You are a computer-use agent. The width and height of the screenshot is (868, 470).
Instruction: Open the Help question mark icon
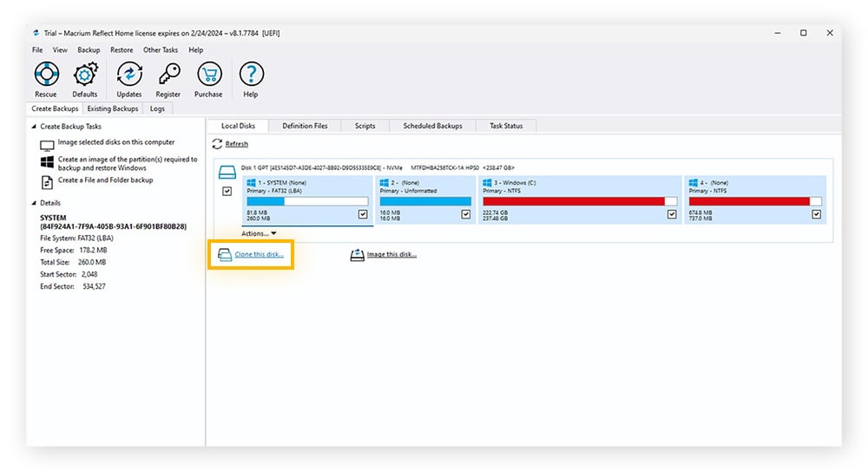pyautogui.click(x=251, y=75)
